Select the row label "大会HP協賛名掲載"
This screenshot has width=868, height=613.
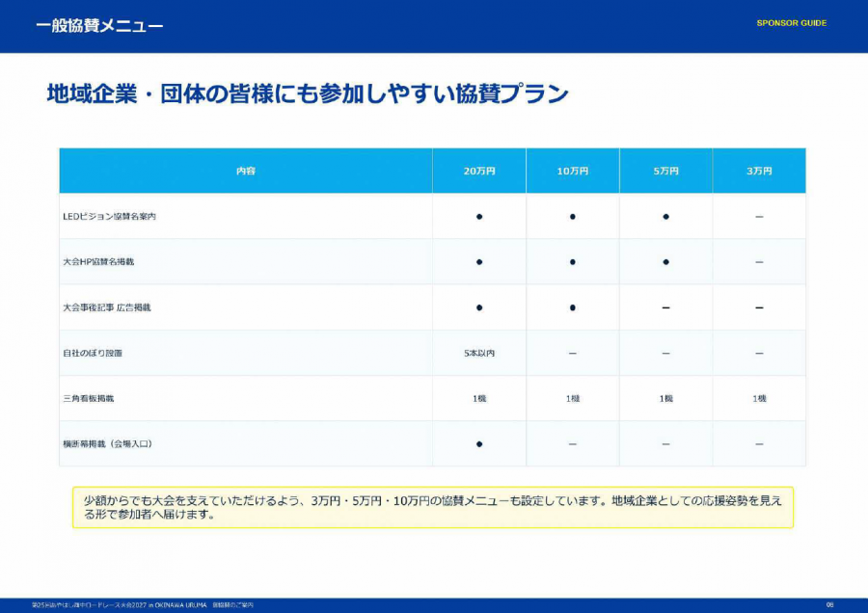tap(98, 262)
